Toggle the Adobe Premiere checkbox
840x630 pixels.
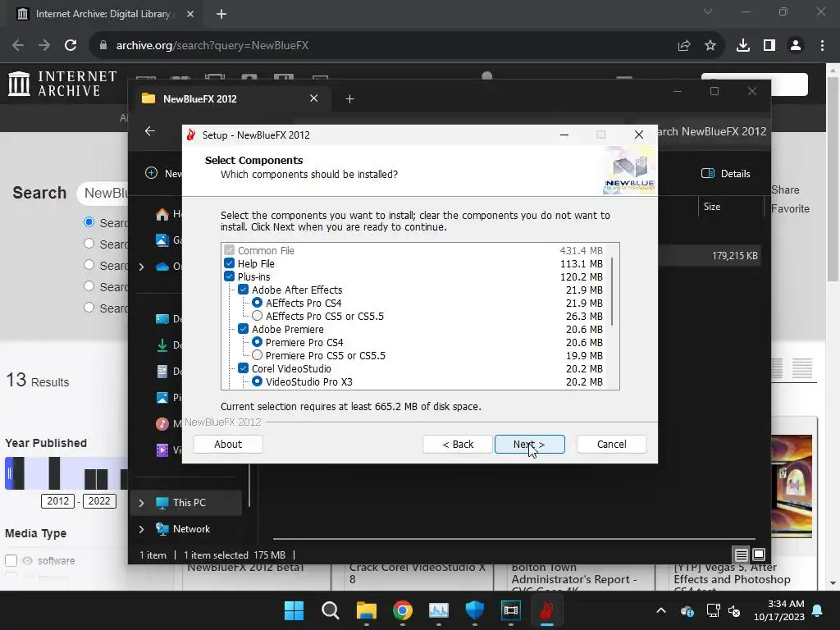click(243, 329)
